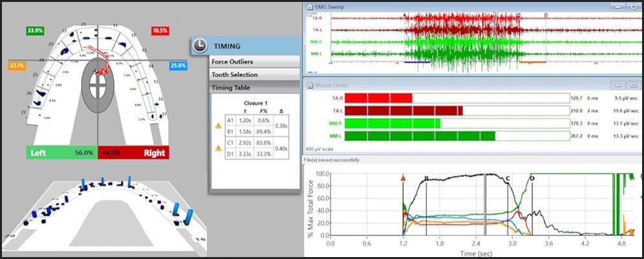
Task: Click the MM-L trace label in EMG Sweep
Action: 317,54
